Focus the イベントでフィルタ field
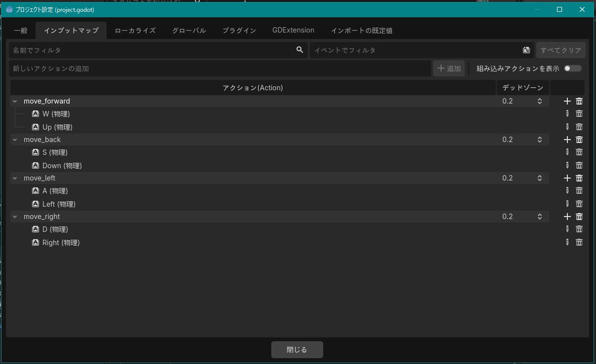Screen dimensions: 596x364 click(422, 50)
